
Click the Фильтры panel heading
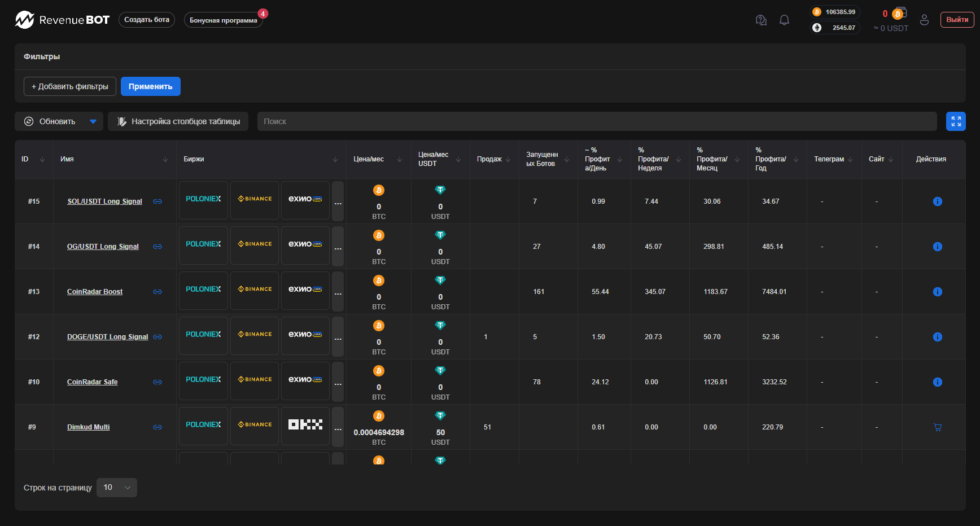[42, 56]
